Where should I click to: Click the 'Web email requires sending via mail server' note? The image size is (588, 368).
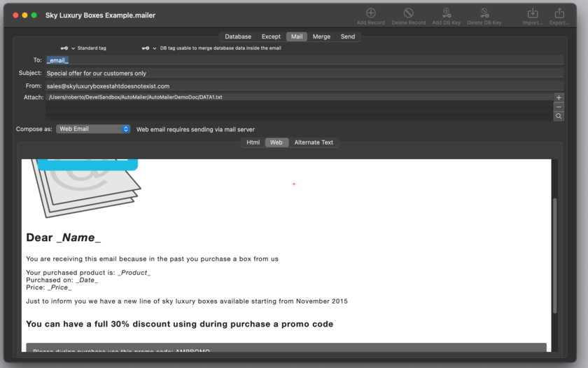pyautogui.click(x=195, y=129)
